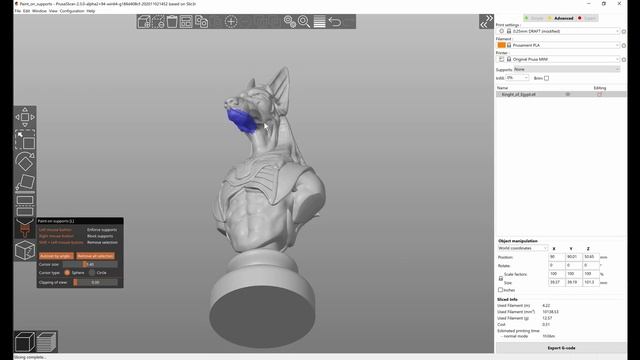Click Scale factors Y input field
The image size is (640, 360).
[x=573, y=274]
